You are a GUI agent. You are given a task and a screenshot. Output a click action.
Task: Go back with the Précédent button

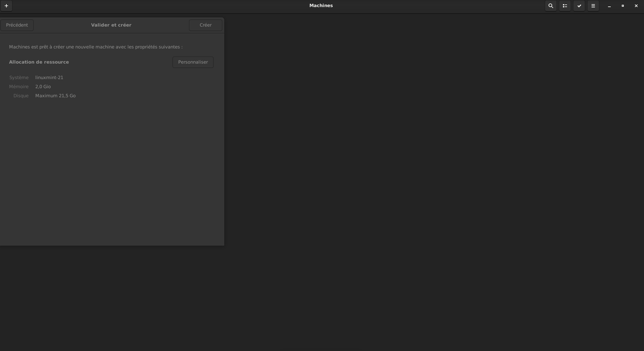coord(17,25)
